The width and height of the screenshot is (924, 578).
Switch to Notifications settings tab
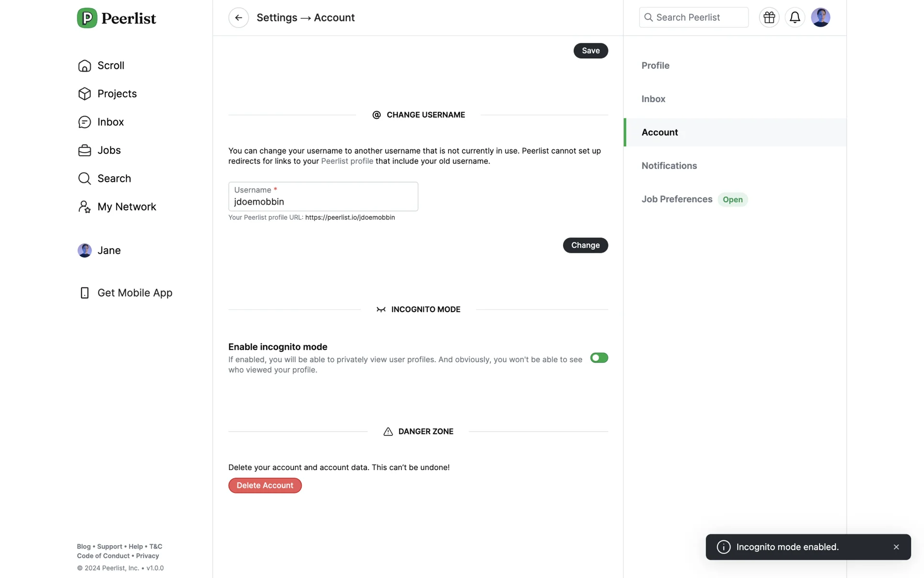tap(669, 166)
